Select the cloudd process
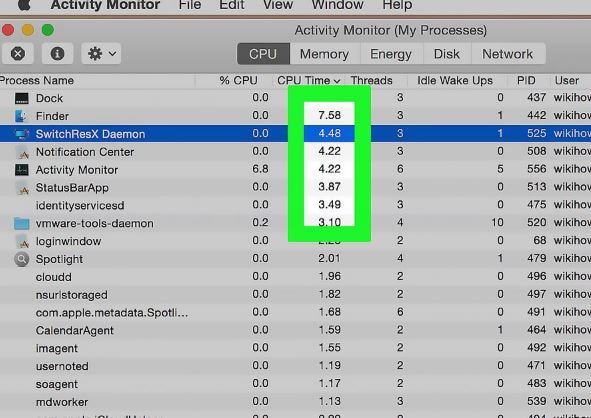Viewport: 591px width, 418px height. click(296, 277)
